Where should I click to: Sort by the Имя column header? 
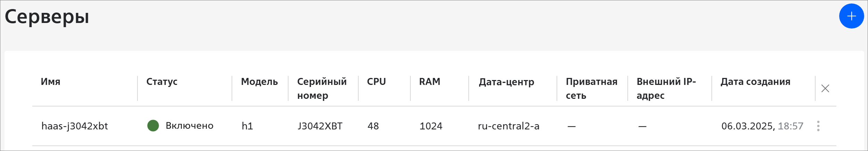51,81
